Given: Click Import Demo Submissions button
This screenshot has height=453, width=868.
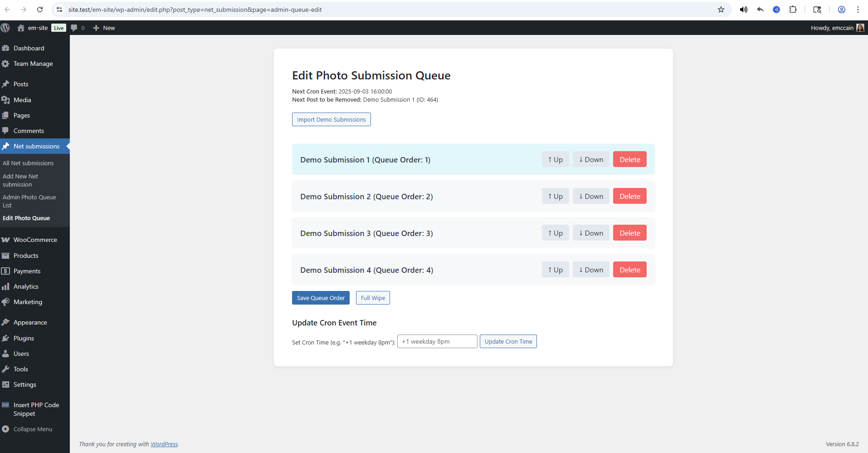Looking at the screenshot, I should tap(331, 119).
